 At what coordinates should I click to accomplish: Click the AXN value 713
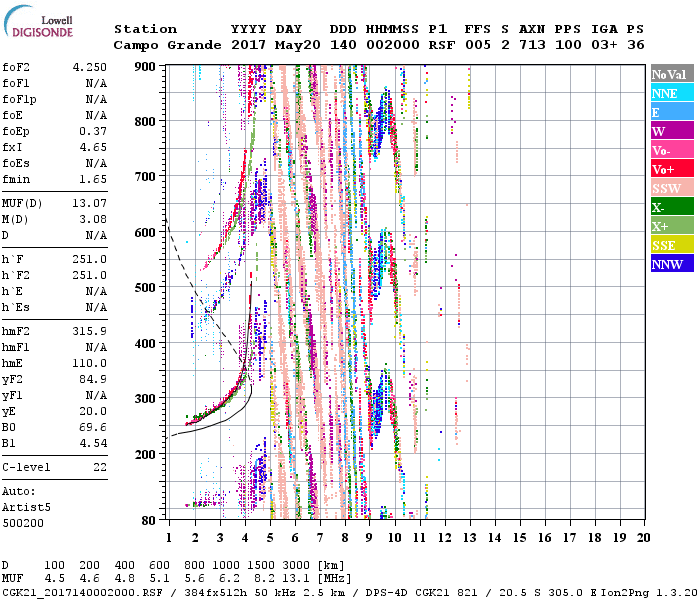[x=532, y=45]
